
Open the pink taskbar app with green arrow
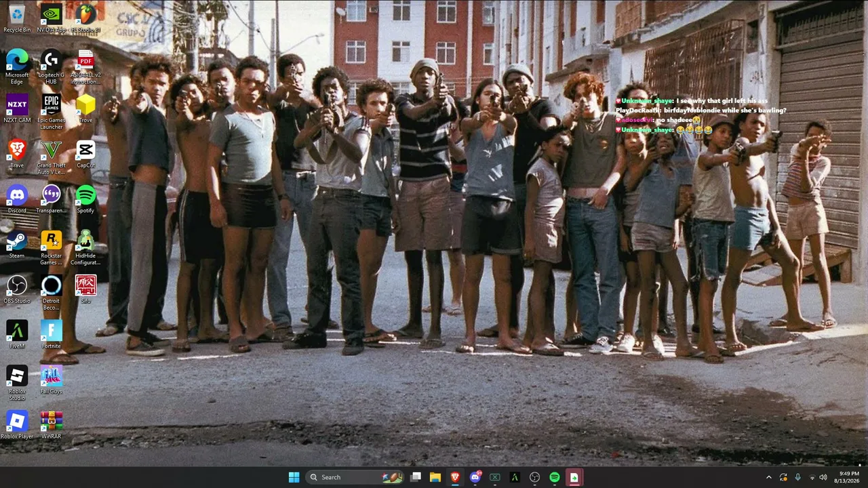[574, 477]
